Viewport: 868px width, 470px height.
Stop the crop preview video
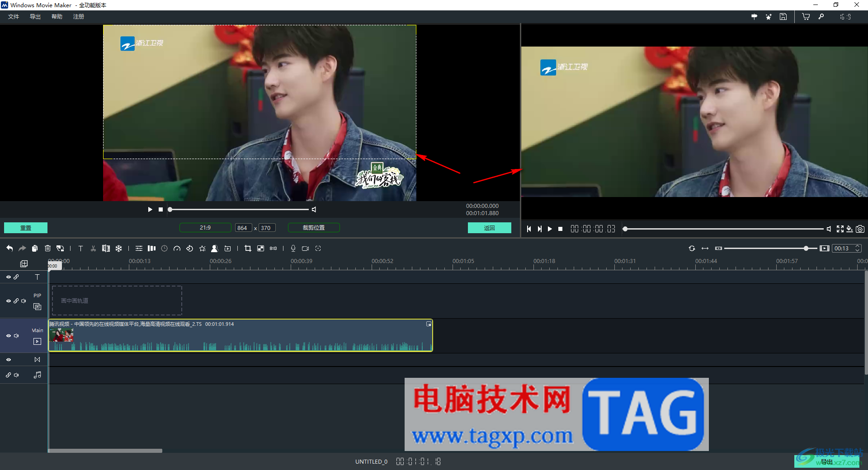160,210
